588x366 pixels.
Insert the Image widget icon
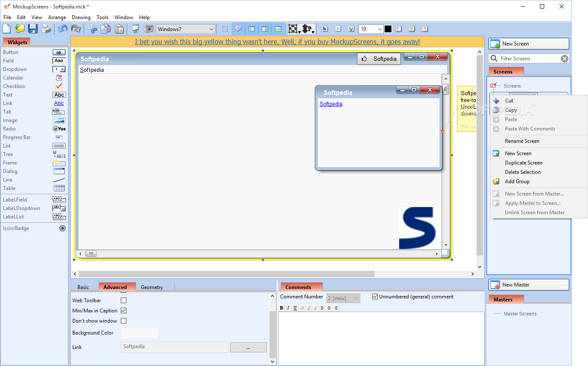coord(59,120)
